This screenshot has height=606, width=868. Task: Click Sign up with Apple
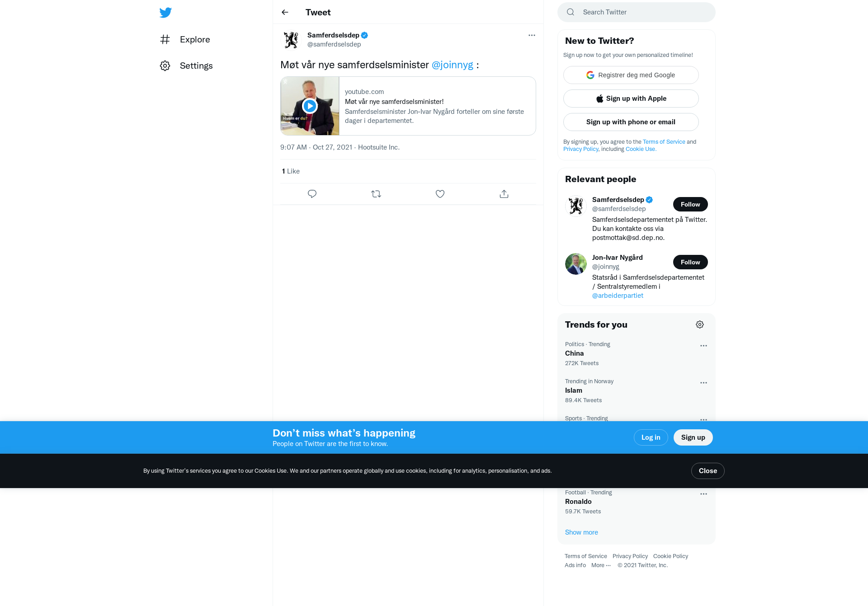[x=631, y=99]
